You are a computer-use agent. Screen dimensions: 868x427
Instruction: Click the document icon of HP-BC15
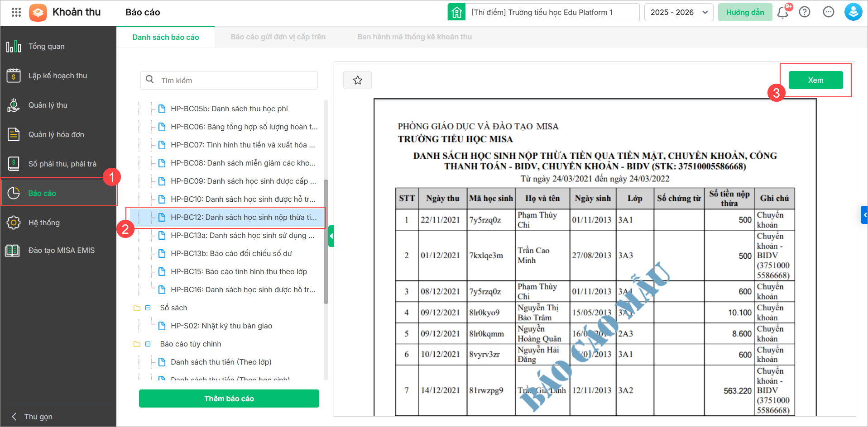point(162,271)
